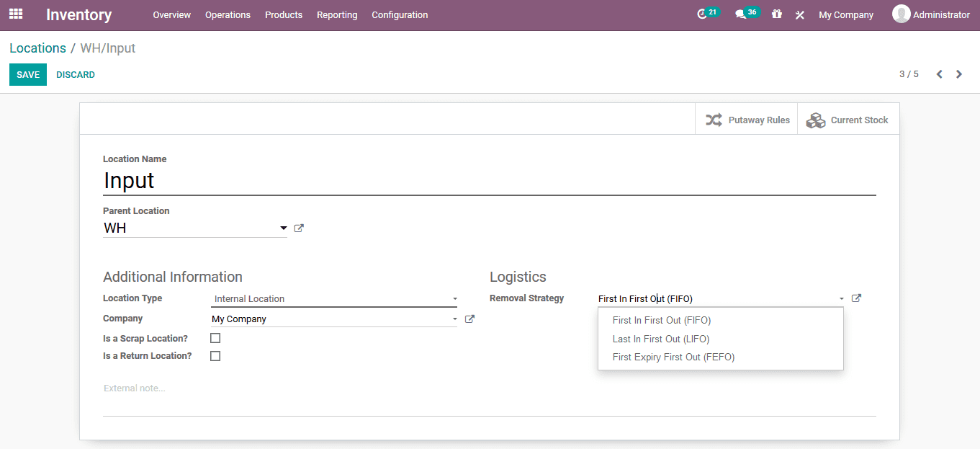This screenshot has height=449, width=980.
Task: Click the 3 / 5 pager counter
Action: 909,74
